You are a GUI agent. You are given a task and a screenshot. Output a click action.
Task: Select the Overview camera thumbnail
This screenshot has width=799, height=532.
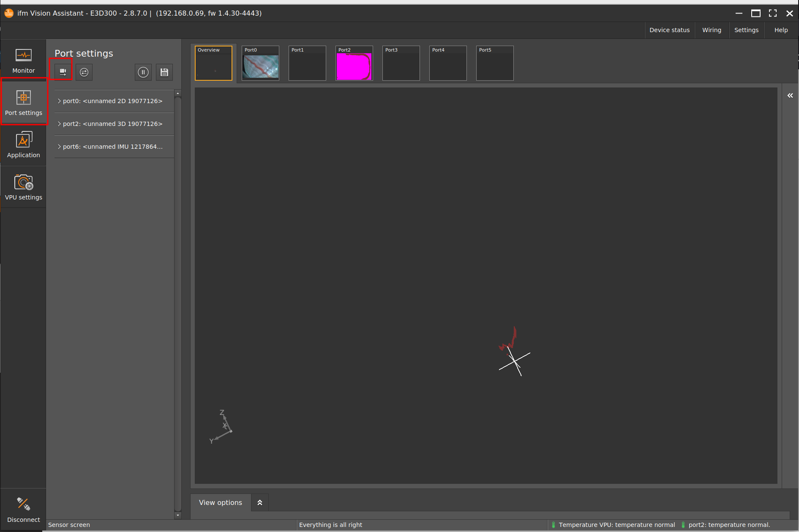pyautogui.click(x=213, y=63)
